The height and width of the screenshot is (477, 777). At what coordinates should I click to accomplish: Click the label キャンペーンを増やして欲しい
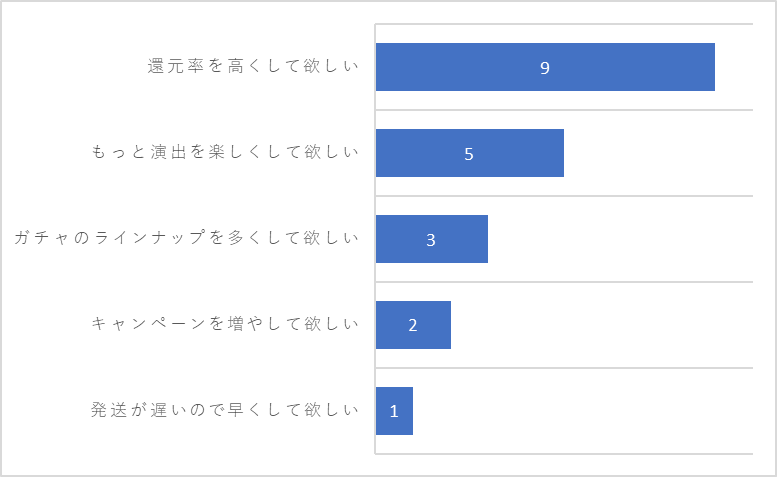pos(225,324)
